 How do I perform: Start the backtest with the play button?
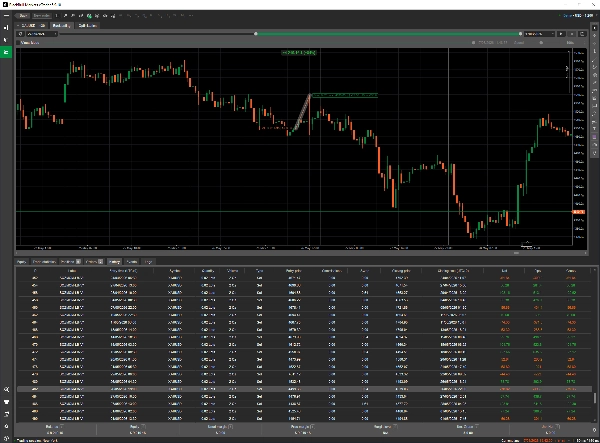[561, 34]
